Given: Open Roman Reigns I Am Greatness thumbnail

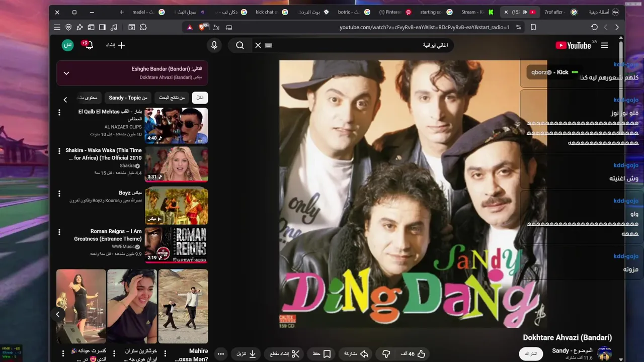Looking at the screenshot, I should tap(176, 245).
